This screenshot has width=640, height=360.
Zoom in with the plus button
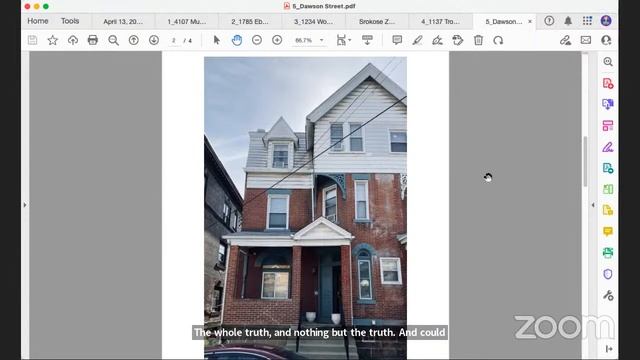(277, 40)
